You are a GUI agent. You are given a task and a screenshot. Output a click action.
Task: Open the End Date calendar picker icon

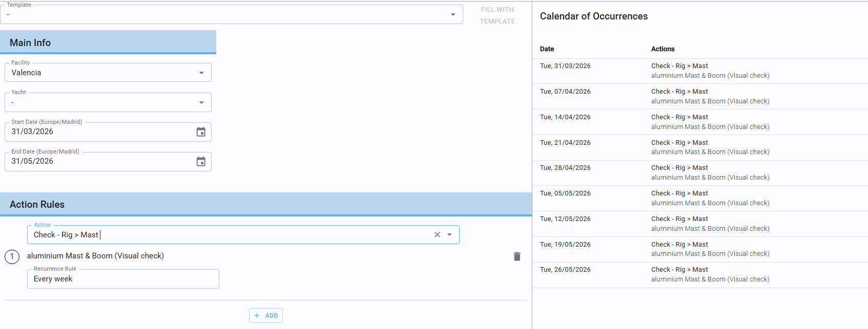click(201, 162)
